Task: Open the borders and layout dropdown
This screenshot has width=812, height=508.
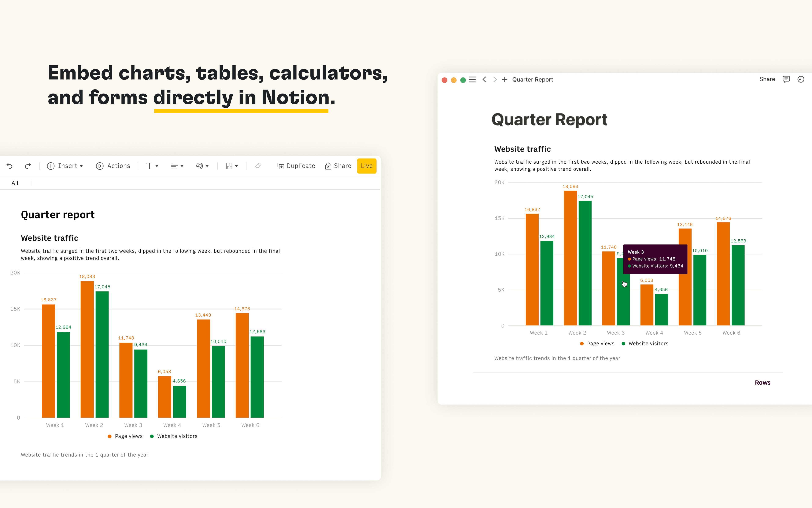Action: (232, 166)
